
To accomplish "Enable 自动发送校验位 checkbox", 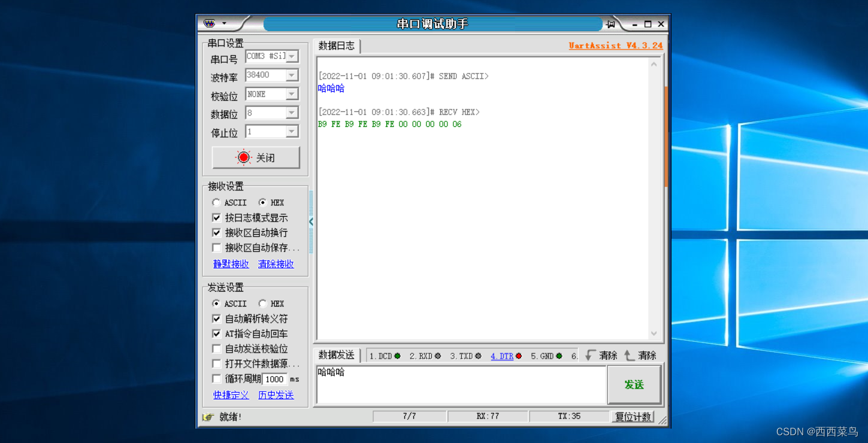I will pyautogui.click(x=217, y=348).
